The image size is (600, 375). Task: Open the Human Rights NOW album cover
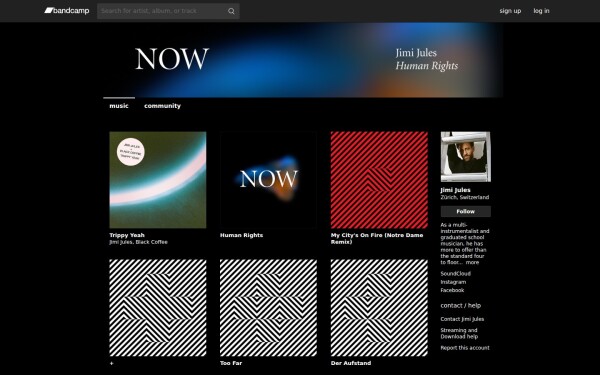[x=268, y=180]
